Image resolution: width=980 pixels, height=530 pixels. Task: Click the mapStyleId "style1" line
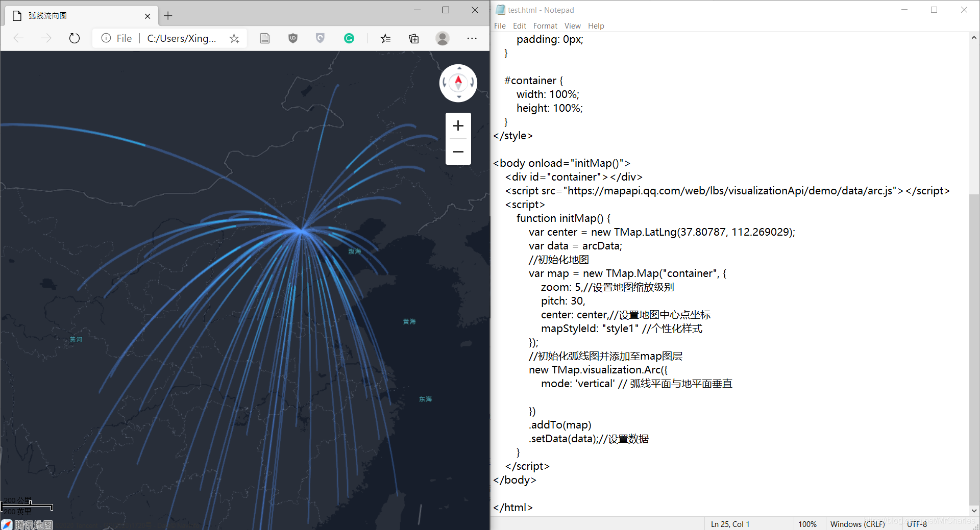(622, 329)
